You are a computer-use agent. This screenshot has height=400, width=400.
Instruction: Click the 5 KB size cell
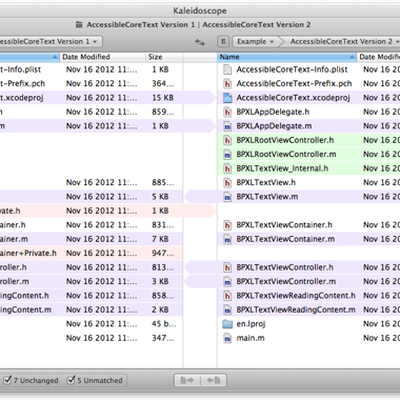[160, 197]
